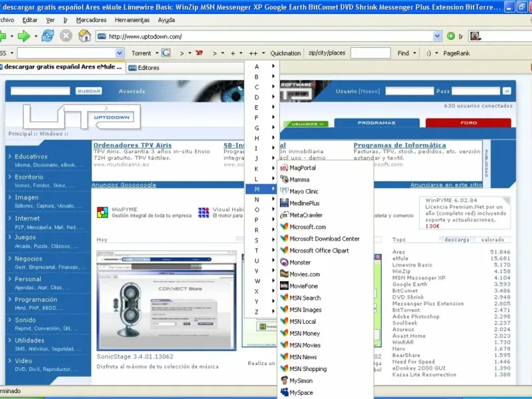Expand the A letter submenu

[x=262, y=66]
